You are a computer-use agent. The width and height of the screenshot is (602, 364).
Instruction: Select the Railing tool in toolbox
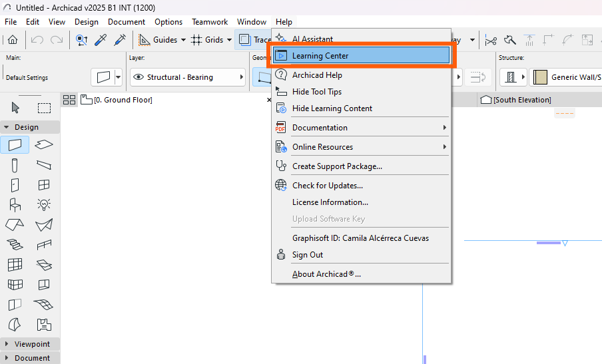(44, 245)
